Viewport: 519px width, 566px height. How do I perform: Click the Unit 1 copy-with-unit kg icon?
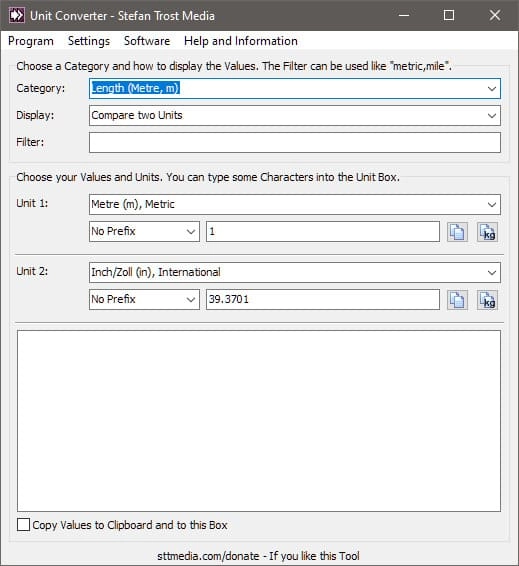pos(488,232)
